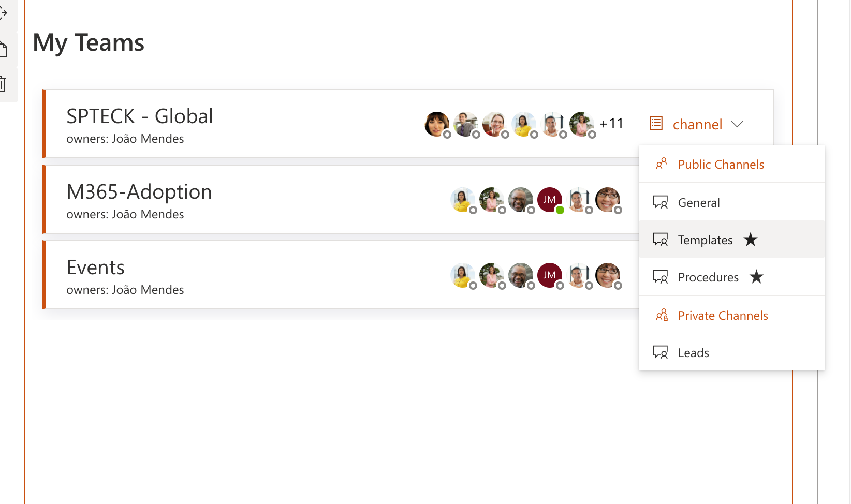Click the delete trash icon in left toolbar
The image size is (851, 504).
[x=3, y=84]
